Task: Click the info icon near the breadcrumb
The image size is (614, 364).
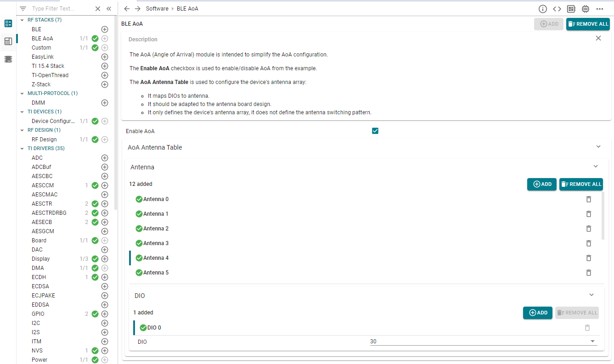Action: (x=542, y=9)
